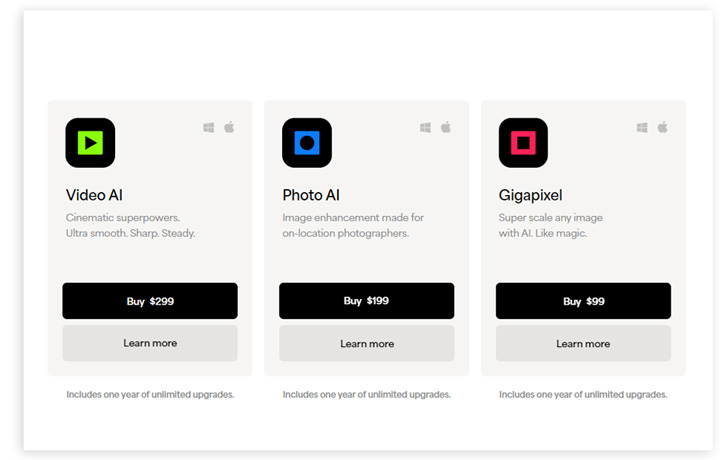Click the green Video AI app icon

click(x=90, y=143)
